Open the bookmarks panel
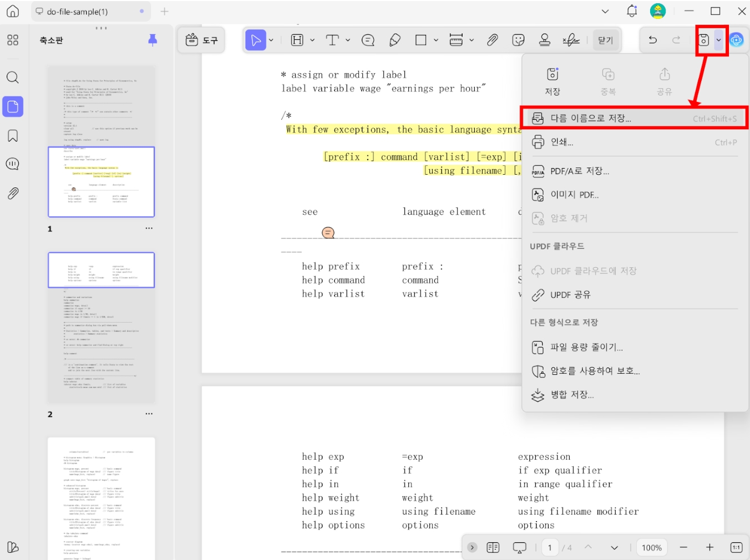Viewport: 750px width, 560px height. pyautogui.click(x=12, y=135)
